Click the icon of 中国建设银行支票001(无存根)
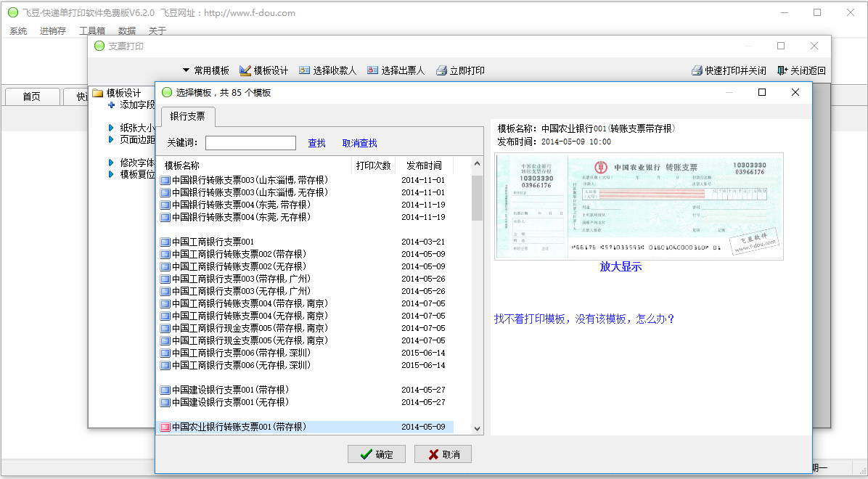The width and height of the screenshot is (868, 479). [165, 403]
